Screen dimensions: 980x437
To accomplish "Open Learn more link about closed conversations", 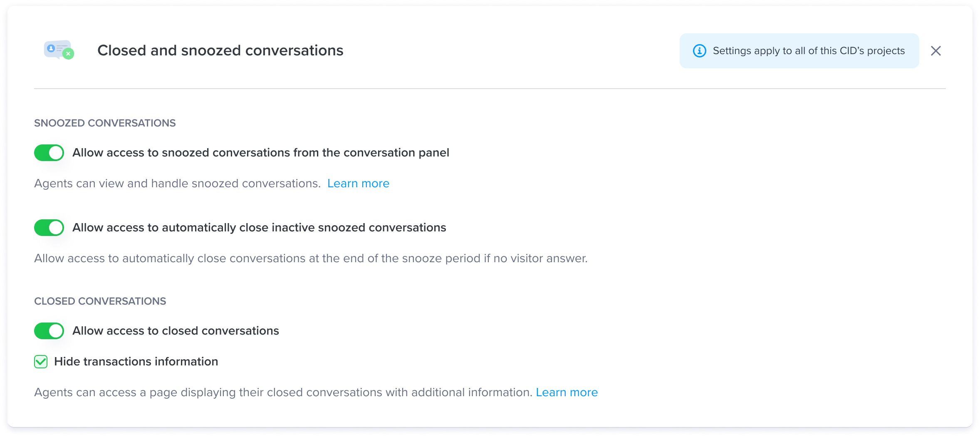I will [x=567, y=392].
